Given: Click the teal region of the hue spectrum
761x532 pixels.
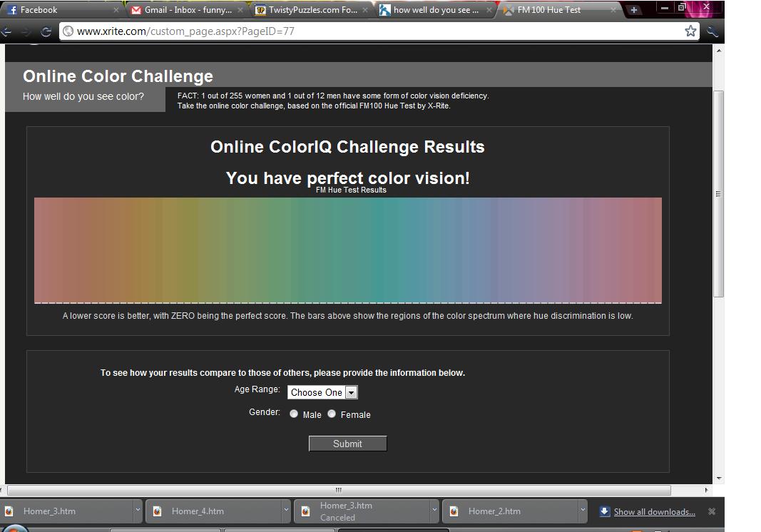Looking at the screenshot, I should [386, 250].
